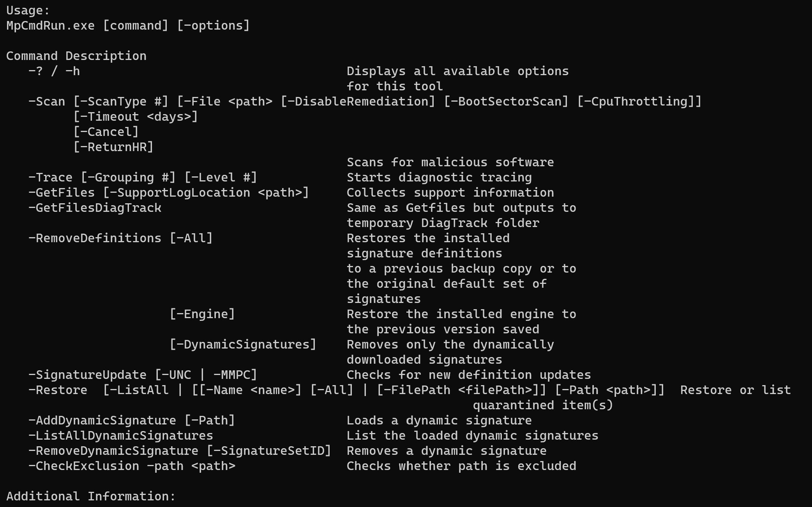Click the "-CheckExclusion" command

click(x=83, y=466)
